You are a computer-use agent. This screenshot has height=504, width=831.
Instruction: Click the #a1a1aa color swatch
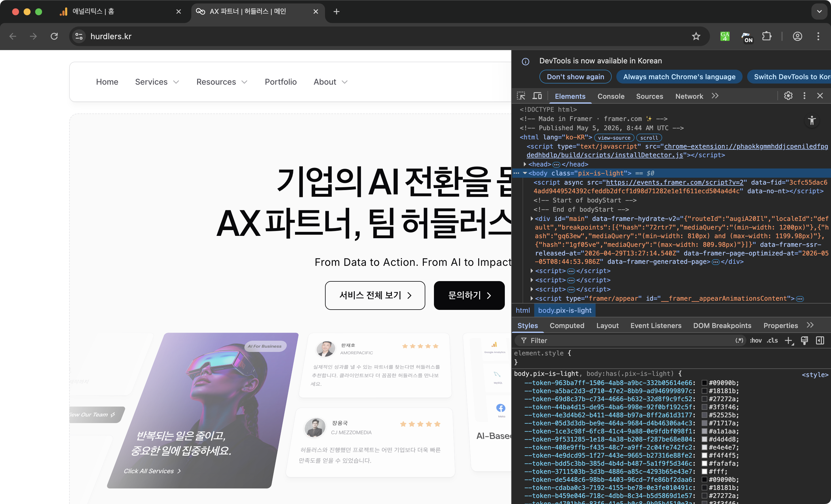(x=704, y=431)
